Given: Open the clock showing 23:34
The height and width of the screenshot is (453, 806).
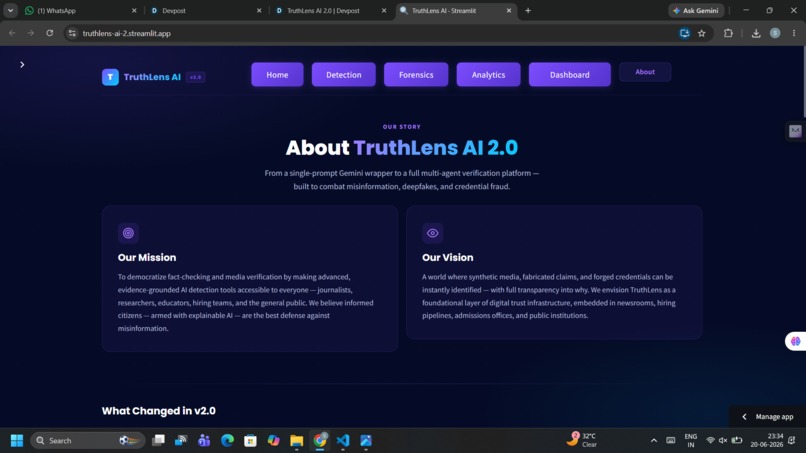Looking at the screenshot, I should click(766, 441).
